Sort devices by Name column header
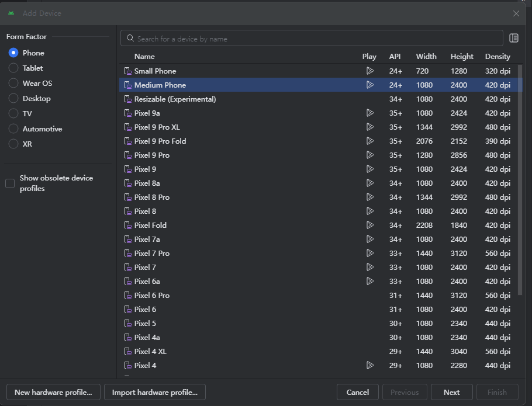This screenshot has height=406, width=532. 144,57
